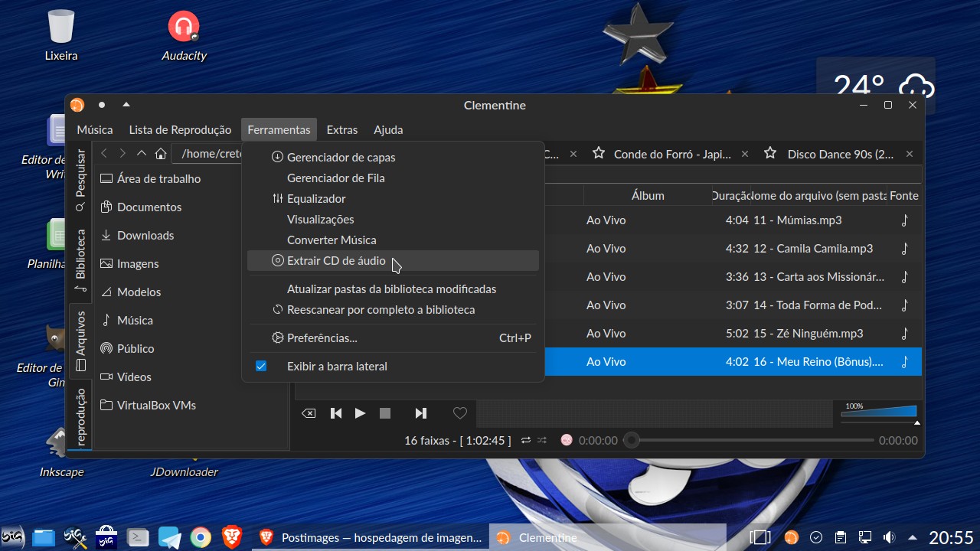Skip to previous track

pyautogui.click(x=336, y=413)
